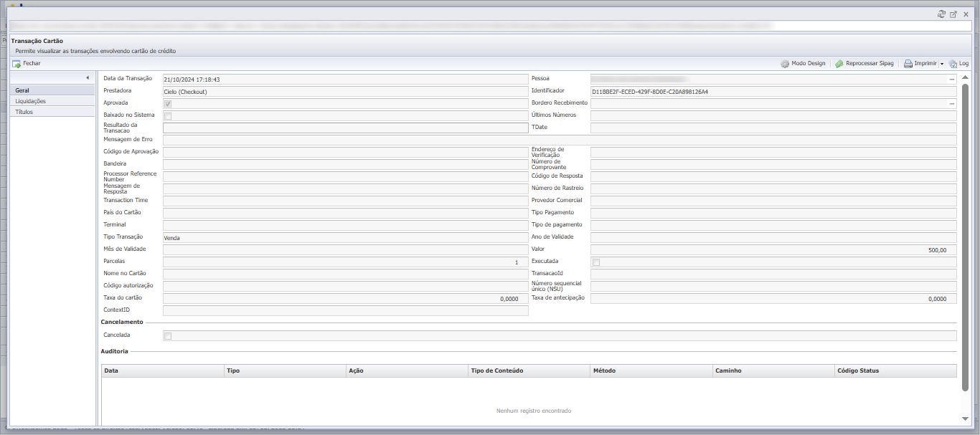Collapse the left navigation panel arrow
Image resolution: width=980 pixels, height=435 pixels.
[88, 77]
